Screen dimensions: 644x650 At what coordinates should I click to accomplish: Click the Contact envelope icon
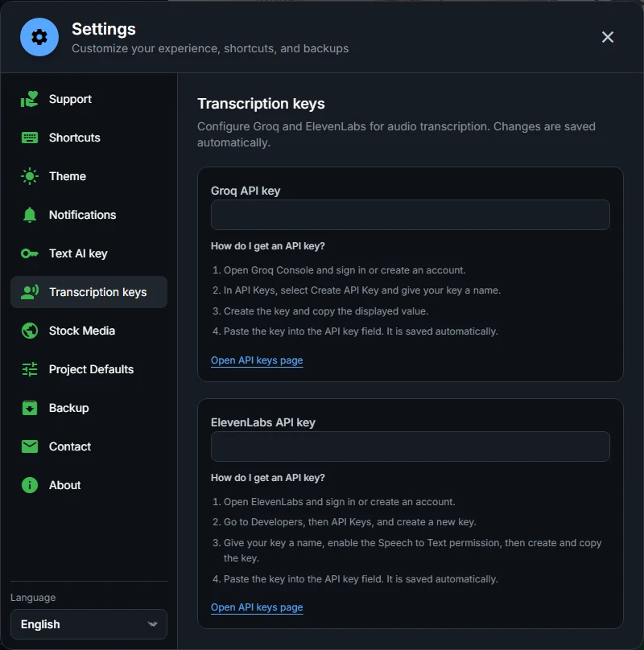click(x=30, y=446)
